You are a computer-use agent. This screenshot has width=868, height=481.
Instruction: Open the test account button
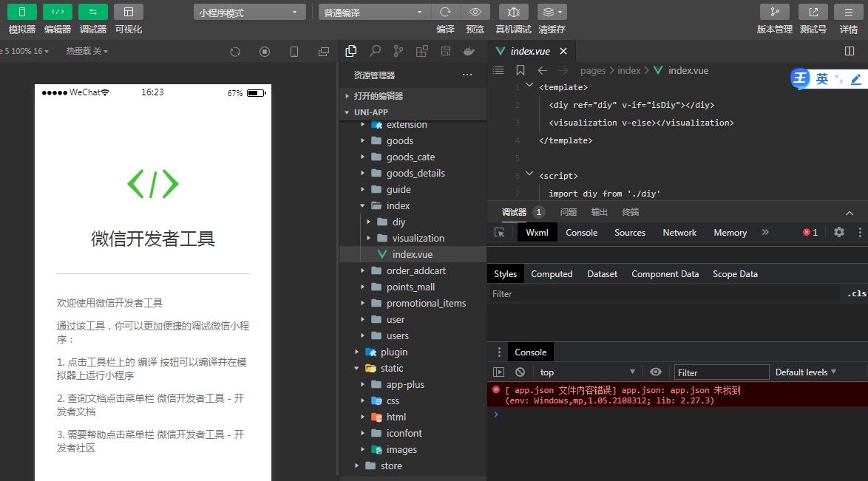[813, 12]
